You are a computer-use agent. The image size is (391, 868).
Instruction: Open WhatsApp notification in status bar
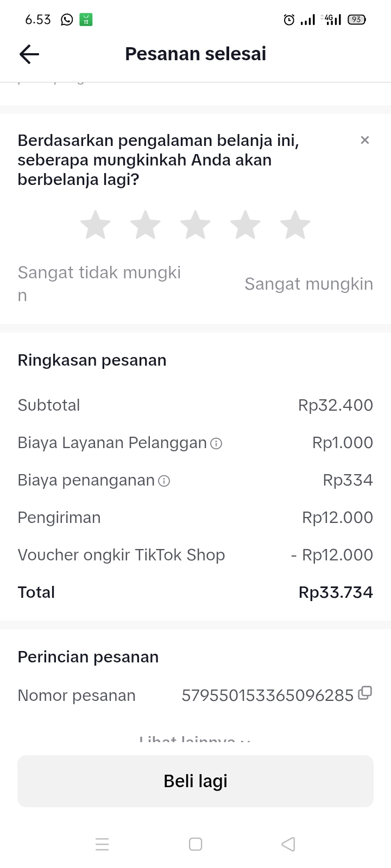pyautogui.click(x=67, y=20)
